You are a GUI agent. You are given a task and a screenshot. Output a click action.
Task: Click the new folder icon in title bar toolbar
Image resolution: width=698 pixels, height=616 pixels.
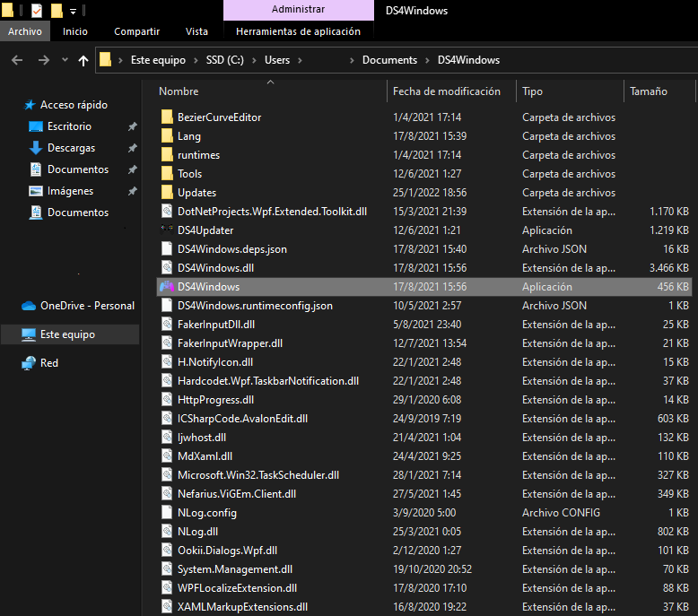57,10
